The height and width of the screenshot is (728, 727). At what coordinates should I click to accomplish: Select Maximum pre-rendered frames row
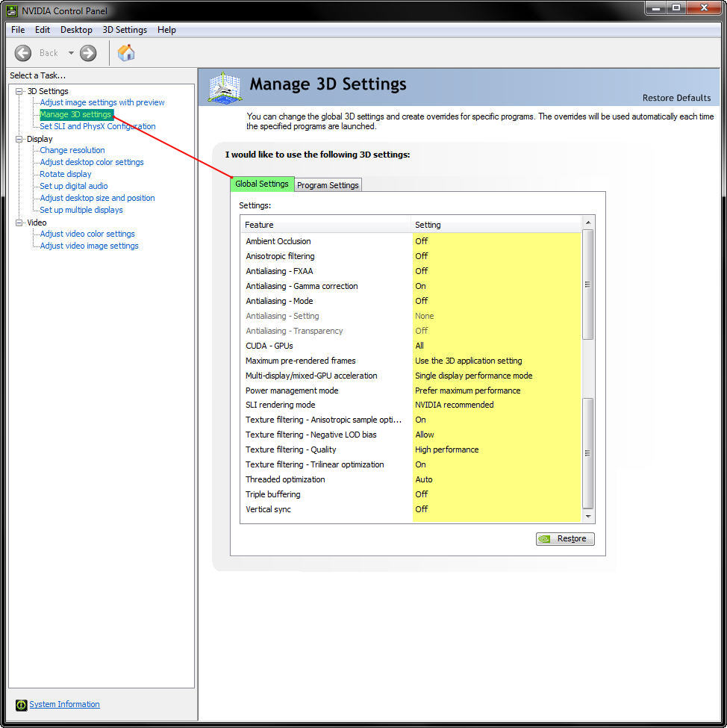411,361
